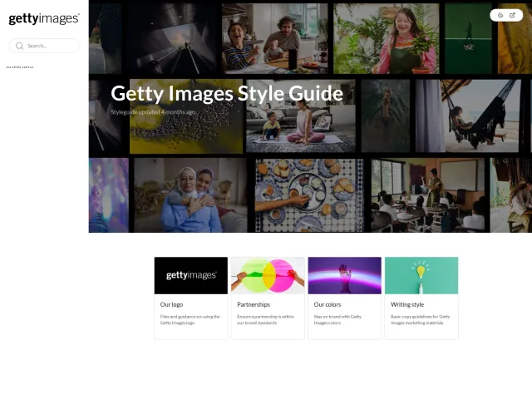Click "Styleguide updated 4 months ago" text
Viewport: 532px width, 399px height.
tap(153, 112)
